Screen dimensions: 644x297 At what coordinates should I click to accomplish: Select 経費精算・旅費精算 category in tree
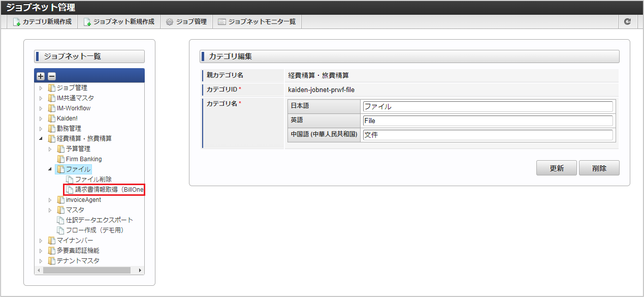click(x=84, y=139)
